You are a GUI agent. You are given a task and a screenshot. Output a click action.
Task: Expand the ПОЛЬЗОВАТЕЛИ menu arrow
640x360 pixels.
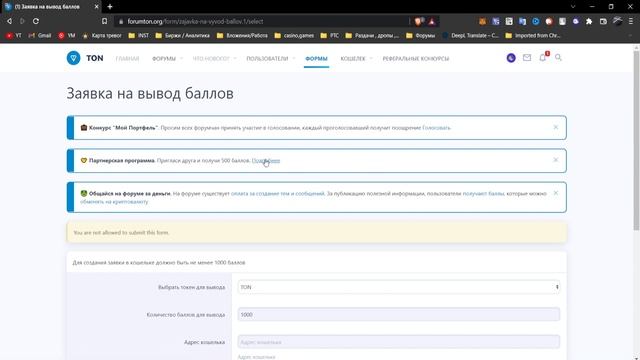point(293,58)
